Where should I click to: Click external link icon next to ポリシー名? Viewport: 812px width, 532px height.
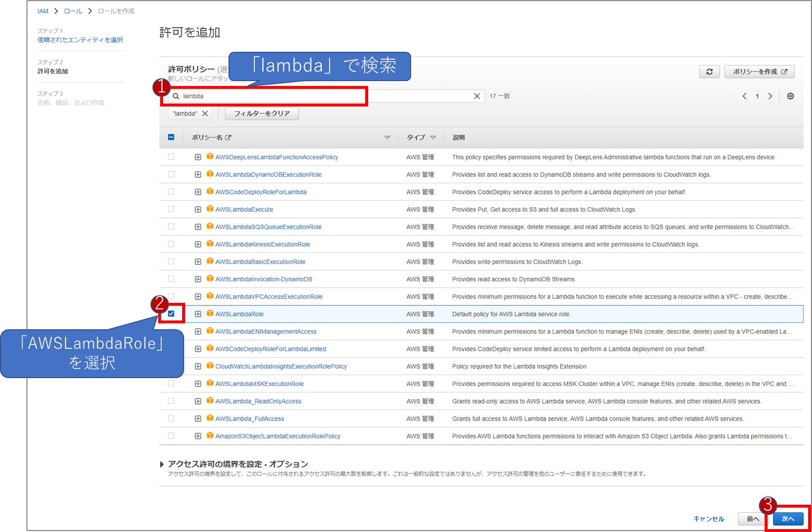pos(228,138)
